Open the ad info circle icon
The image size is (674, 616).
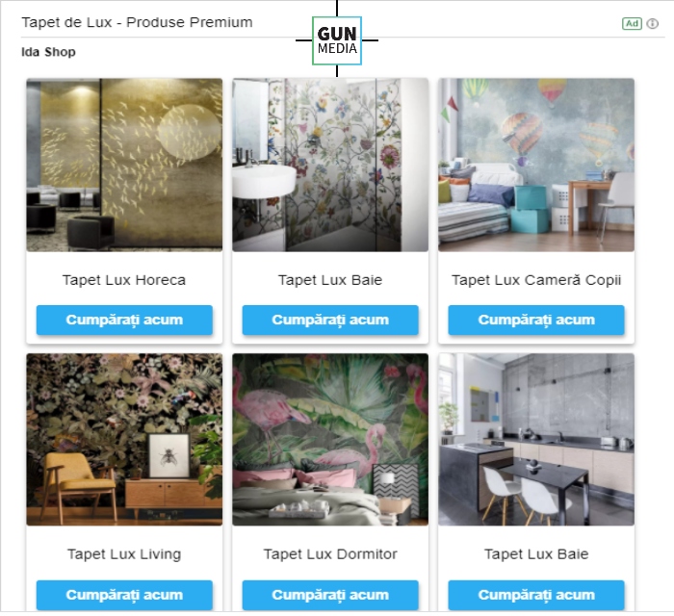(653, 24)
